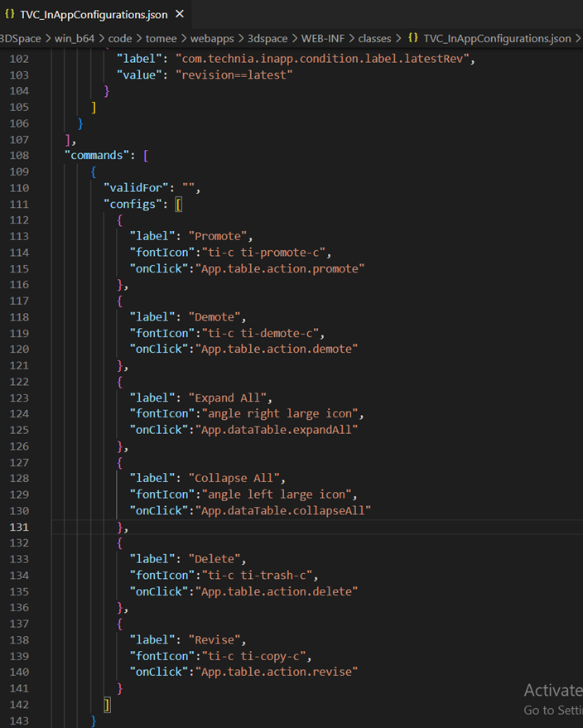
Task: Click the TVC_InAppConfigurations.json breadcrumb file name
Action: coord(497,38)
